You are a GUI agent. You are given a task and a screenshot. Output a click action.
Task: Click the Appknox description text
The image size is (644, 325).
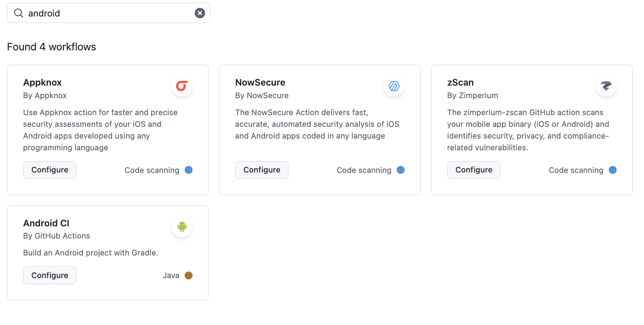coord(100,130)
